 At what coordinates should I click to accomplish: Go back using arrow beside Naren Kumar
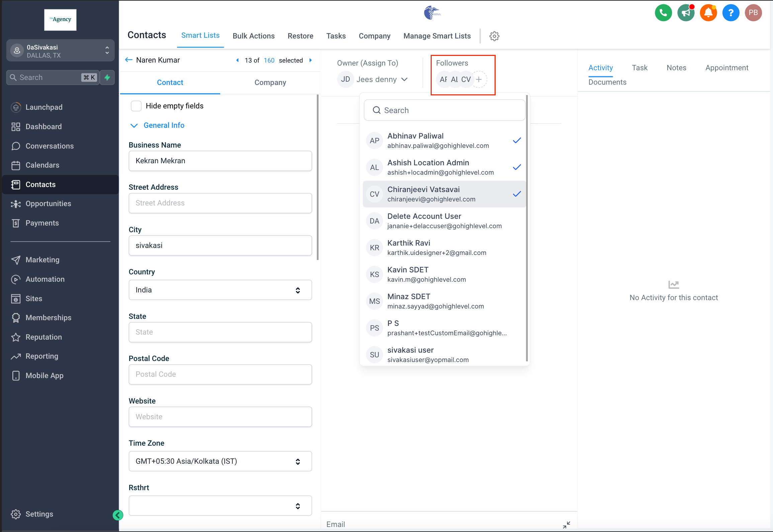point(129,60)
